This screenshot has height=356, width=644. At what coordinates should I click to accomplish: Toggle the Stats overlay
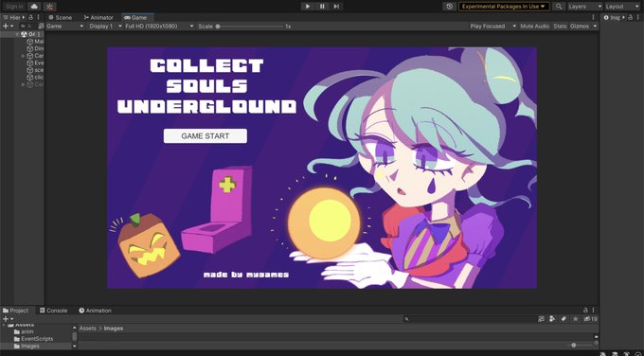[x=560, y=26]
